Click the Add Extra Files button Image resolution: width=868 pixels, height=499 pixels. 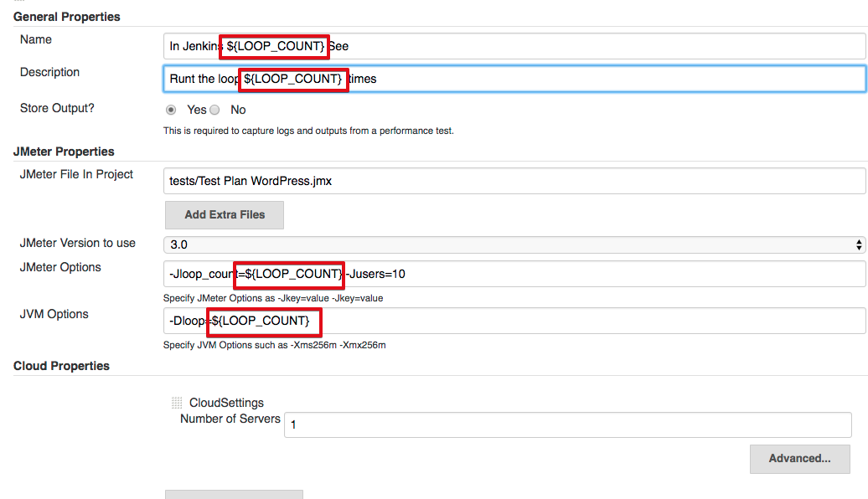point(225,214)
